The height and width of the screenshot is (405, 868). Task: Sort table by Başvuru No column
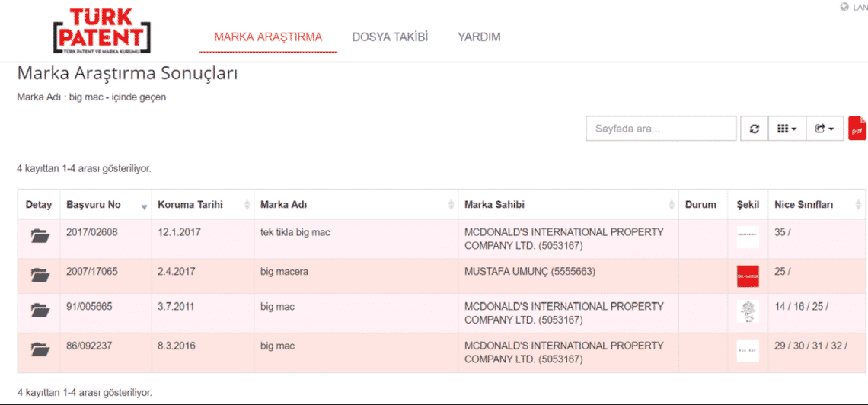105,205
